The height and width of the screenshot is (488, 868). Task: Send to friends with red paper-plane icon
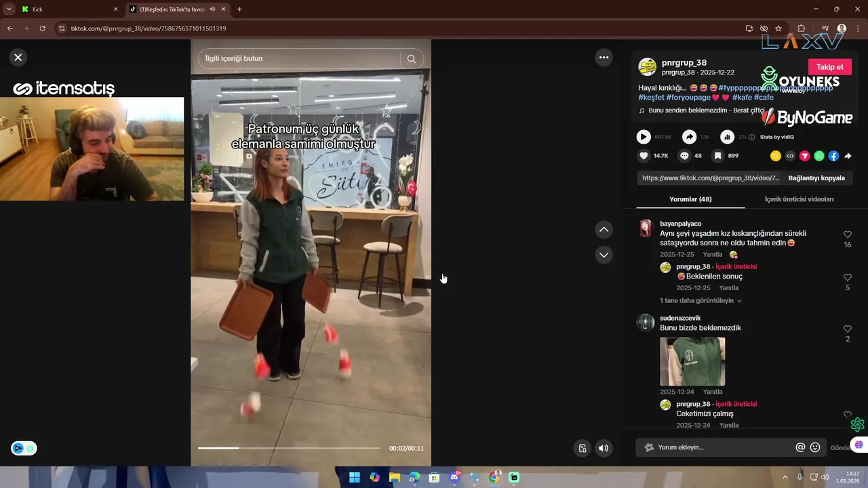(805, 156)
